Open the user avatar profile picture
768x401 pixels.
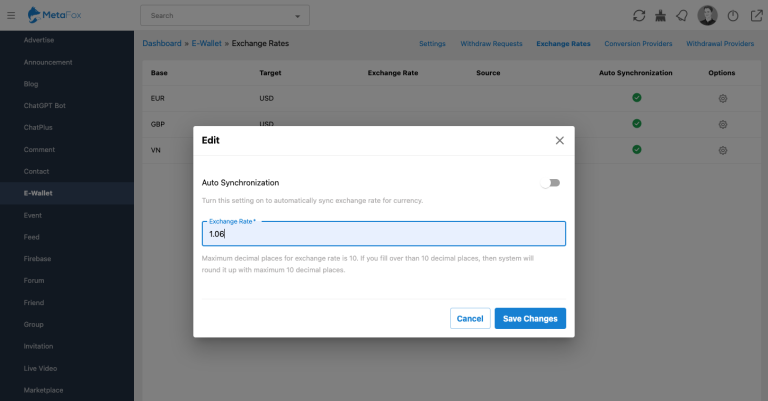coord(707,16)
